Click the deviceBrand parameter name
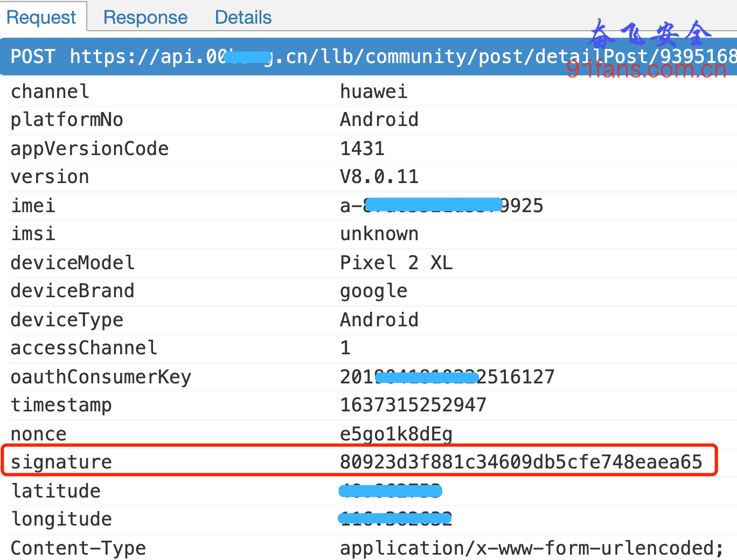Screen dimensions: 737x560 73,291
